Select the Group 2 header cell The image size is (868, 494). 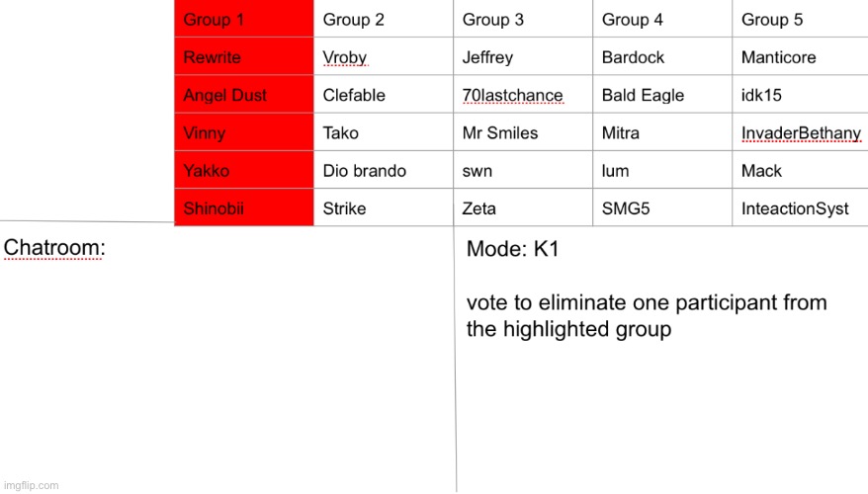[x=384, y=19]
